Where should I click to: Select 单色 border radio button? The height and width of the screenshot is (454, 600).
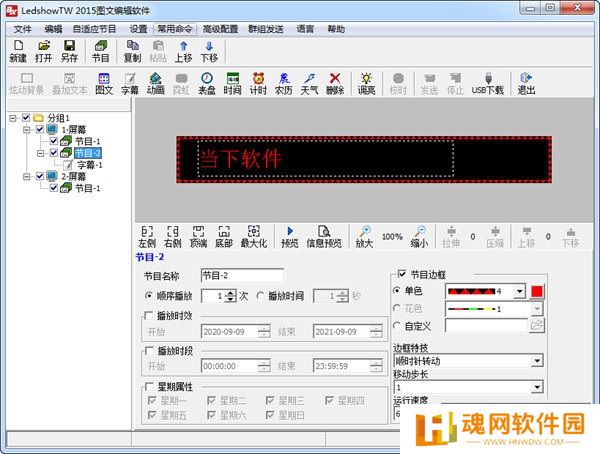tap(397, 291)
